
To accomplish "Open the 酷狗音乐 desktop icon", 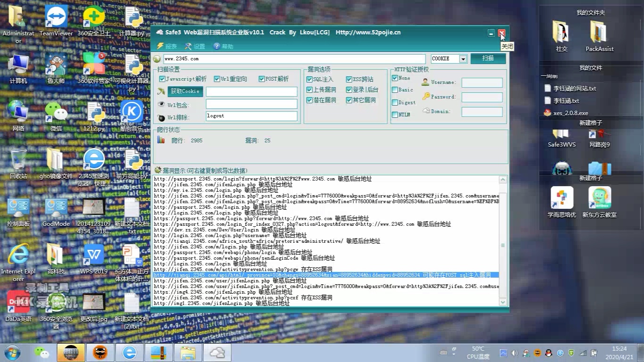I will pos(132,116).
